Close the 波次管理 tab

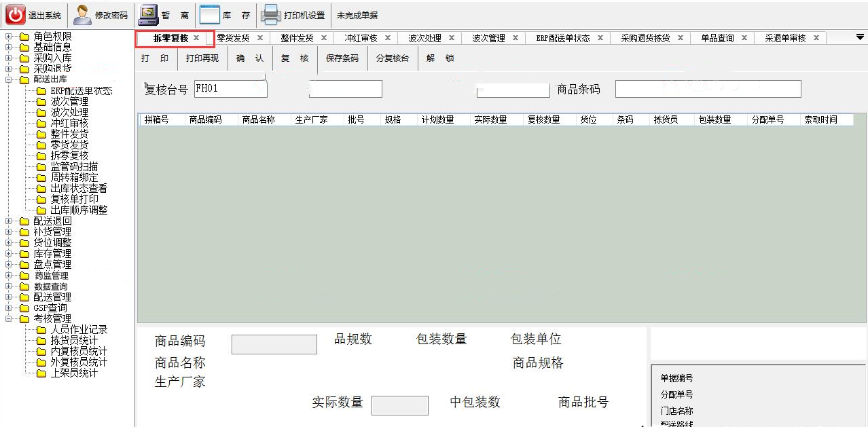click(515, 38)
